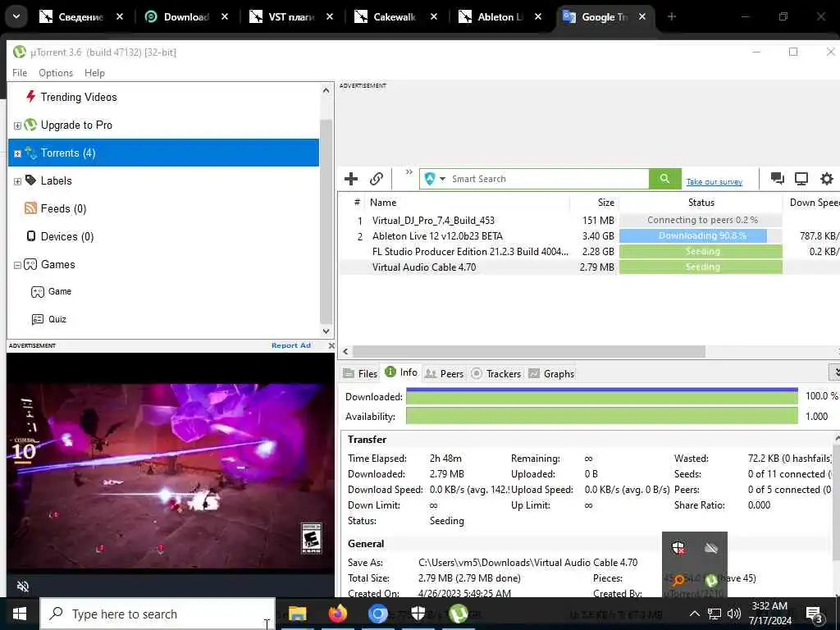Screen dimensions: 840x630
Task: Click the sidebar scroll up arrow
Action: coord(326,90)
